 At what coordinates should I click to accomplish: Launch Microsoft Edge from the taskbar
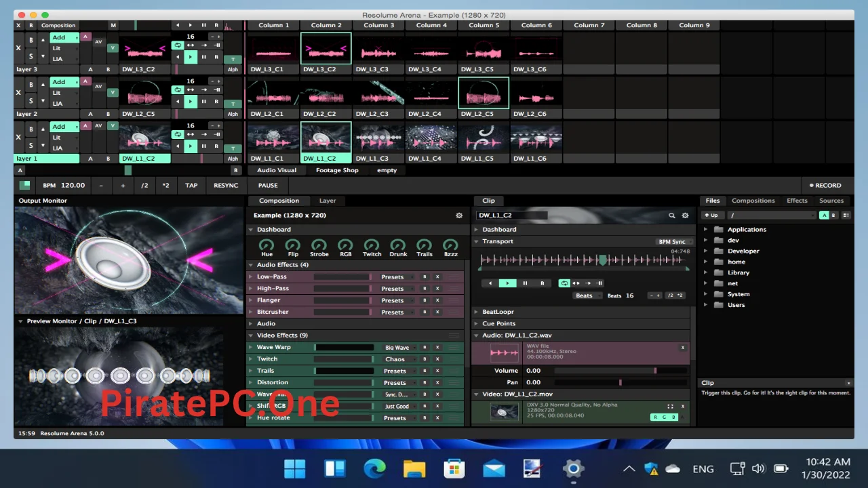tap(374, 468)
